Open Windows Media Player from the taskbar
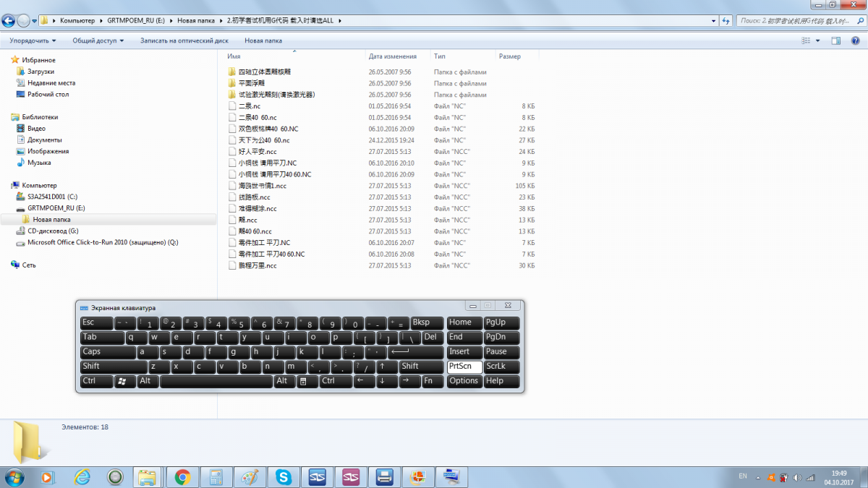Viewport: 868px width, 488px height. point(48,477)
